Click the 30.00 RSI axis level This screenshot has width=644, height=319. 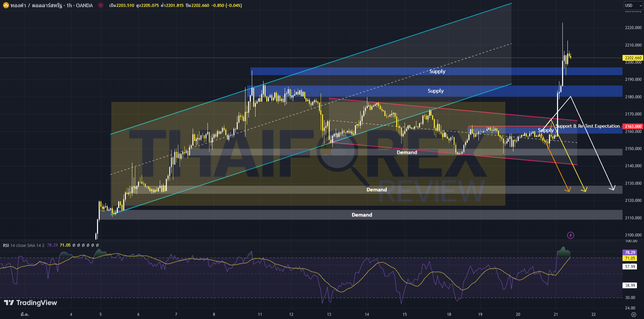pyautogui.click(x=630, y=297)
